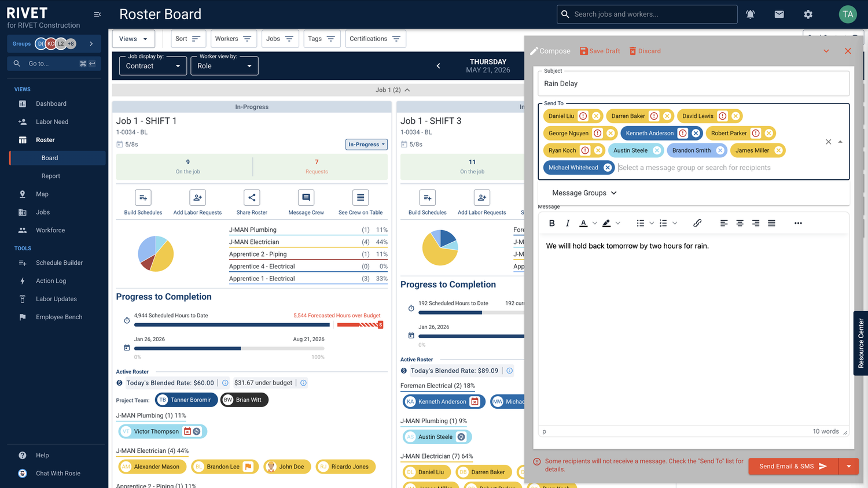This screenshot has width=868, height=488.
Task: Click See Crew on Table icon
Action: [x=361, y=198]
